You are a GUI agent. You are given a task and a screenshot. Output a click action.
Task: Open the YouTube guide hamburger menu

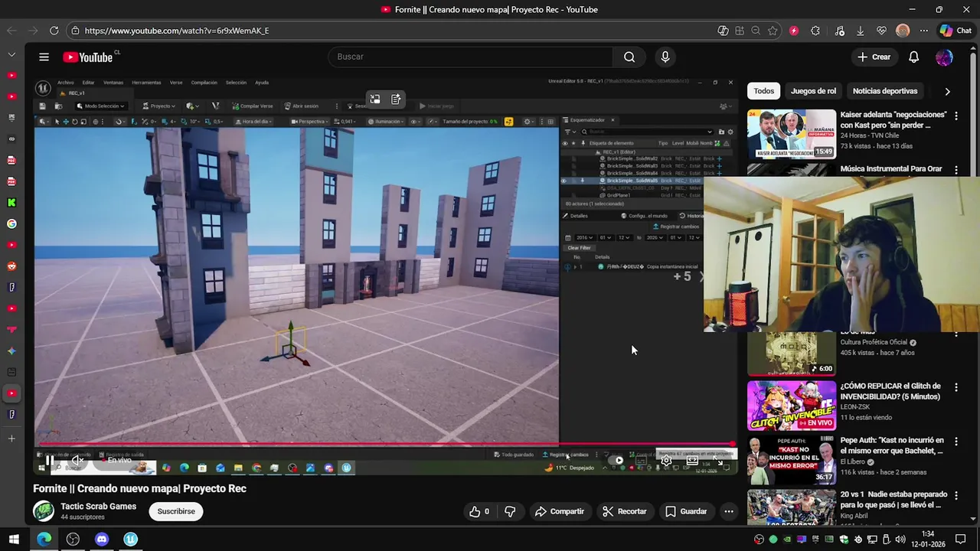tap(44, 57)
